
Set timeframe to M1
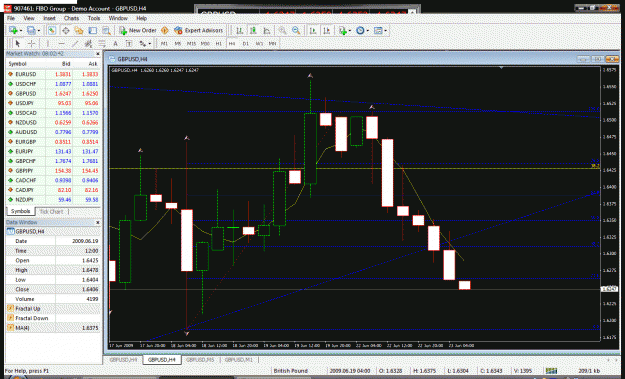164,43
